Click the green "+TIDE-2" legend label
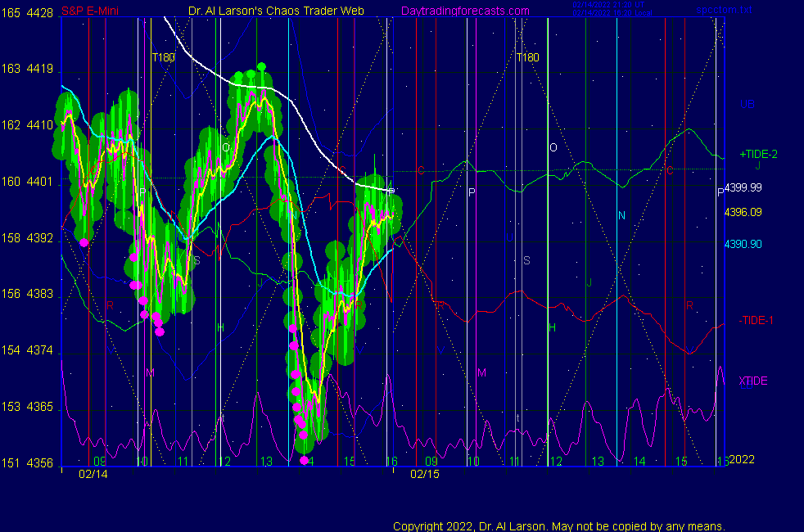The image size is (804, 532). (758, 154)
